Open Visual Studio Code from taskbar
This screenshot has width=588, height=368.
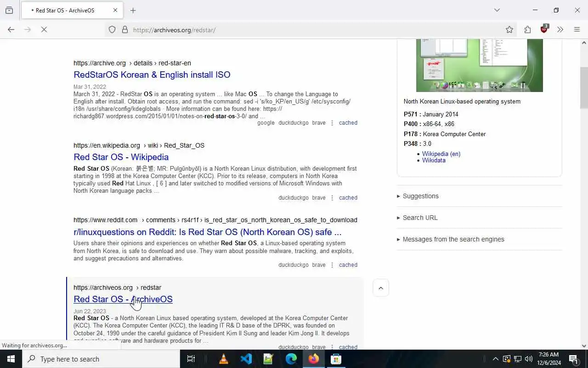[x=246, y=359]
